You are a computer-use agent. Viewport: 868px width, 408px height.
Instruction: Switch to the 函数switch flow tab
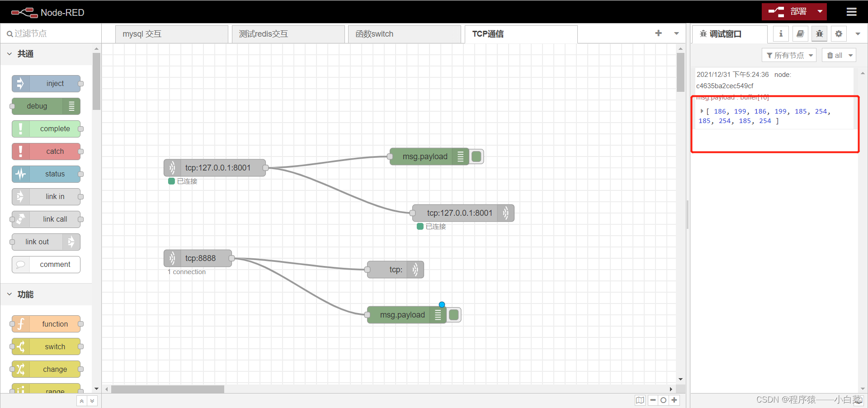[x=405, y=34]
